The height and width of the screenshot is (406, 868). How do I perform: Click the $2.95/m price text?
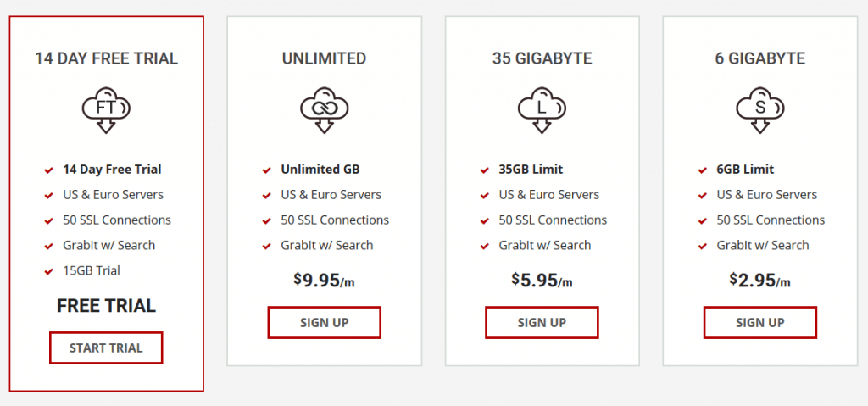pos(759,280)
